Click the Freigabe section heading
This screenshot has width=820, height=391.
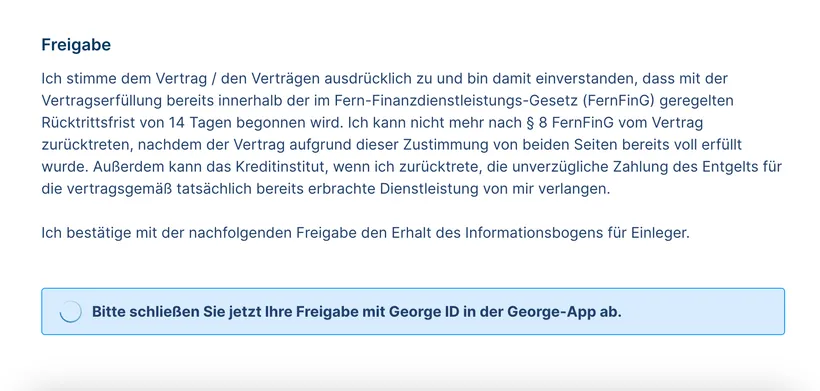click(x=76, y=45)
